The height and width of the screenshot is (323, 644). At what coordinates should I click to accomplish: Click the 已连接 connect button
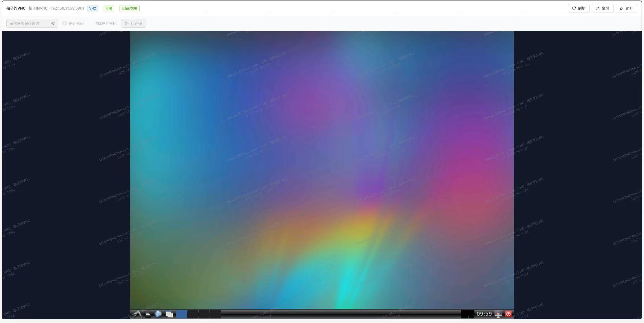pos(134,23)
